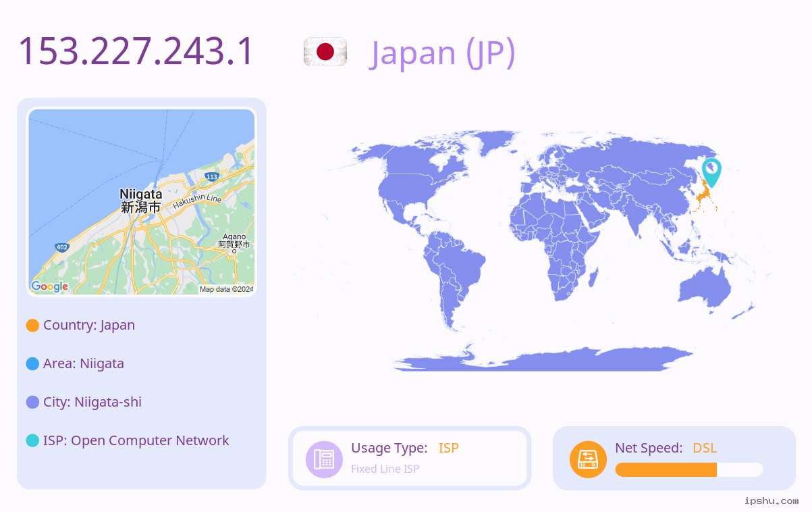812x512 pixels.
Task: Click the Fixed Line ISP subtitle
Action: (x=385, y=469)
